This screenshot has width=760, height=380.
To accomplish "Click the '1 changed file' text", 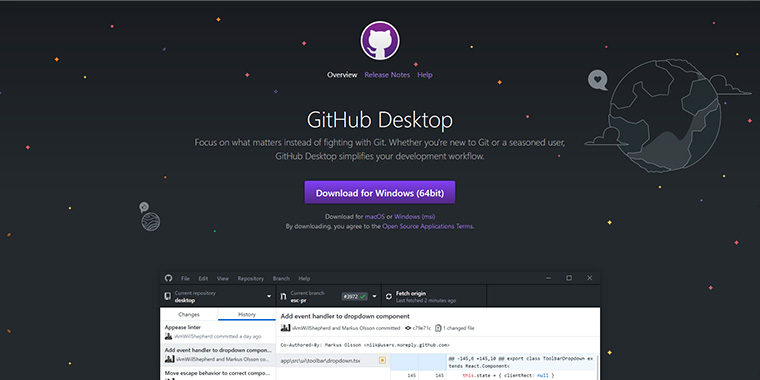I will point(459,328).
